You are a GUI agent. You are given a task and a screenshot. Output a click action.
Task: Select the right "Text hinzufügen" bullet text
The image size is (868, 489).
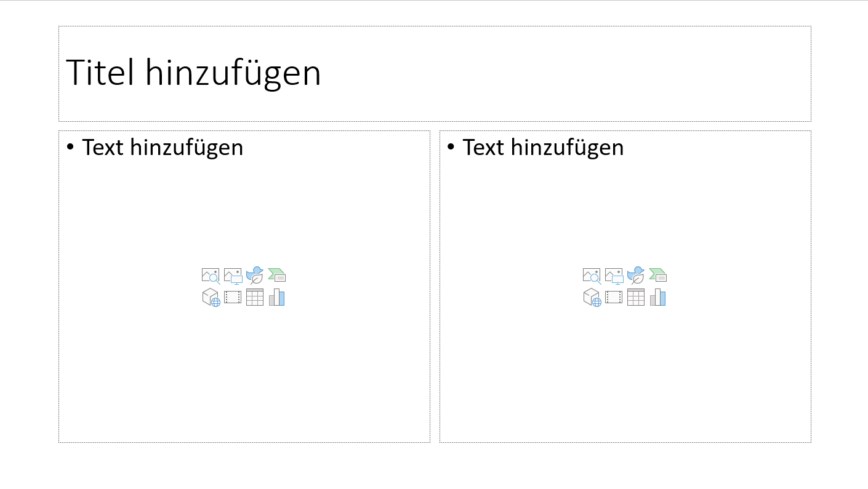[543, 147]
